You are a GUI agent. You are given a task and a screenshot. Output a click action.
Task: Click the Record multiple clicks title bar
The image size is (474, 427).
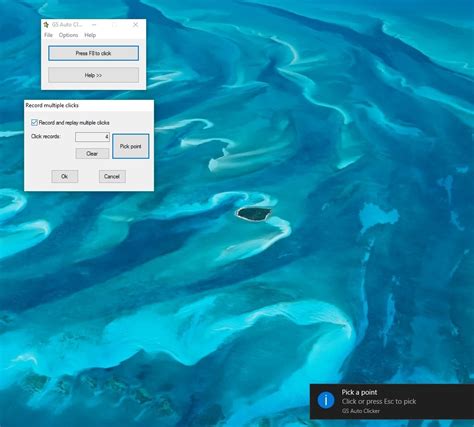(x=89, y=105)
